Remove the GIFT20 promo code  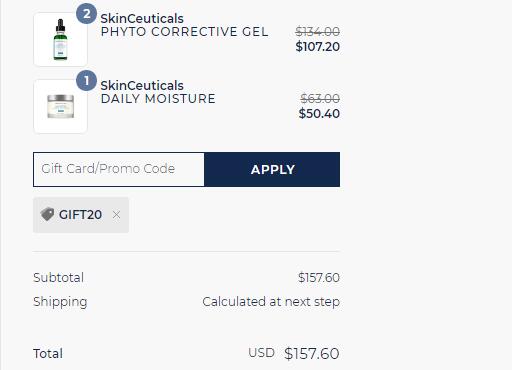116,215
